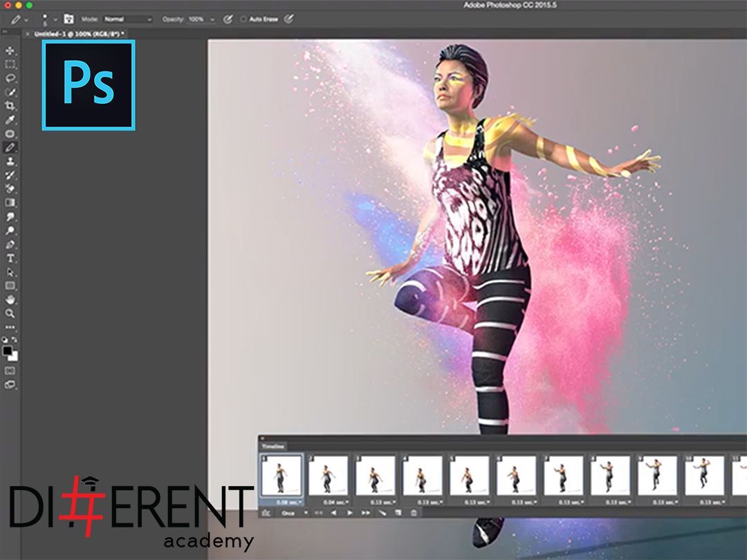
Task: Play the frame animation
Action: point(349,512)
